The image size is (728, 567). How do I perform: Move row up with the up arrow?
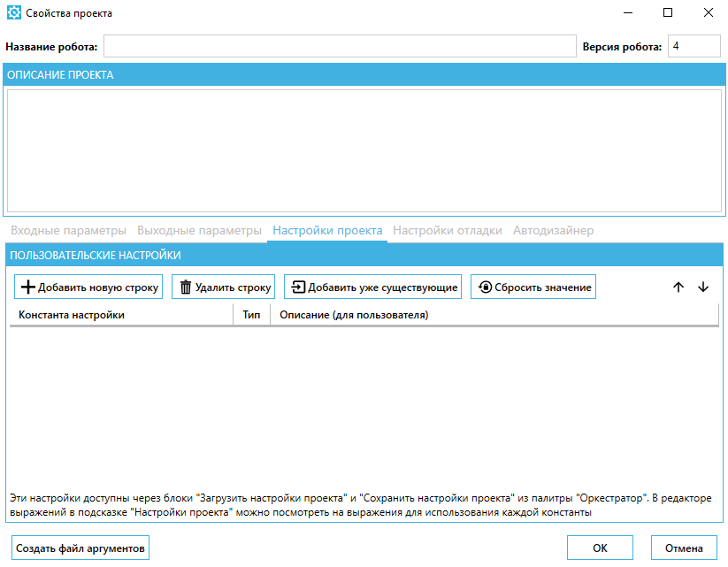click(678, 287)
